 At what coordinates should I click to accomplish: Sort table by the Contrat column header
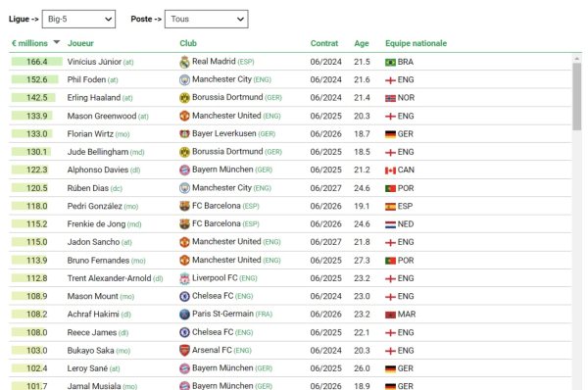pyautogui.click(x=324, y=43)
